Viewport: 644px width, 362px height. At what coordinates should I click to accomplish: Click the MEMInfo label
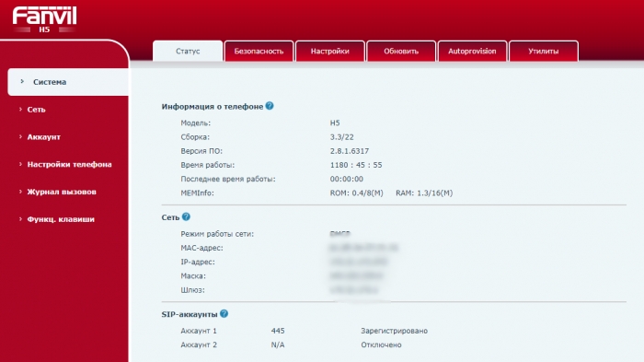click(197, 193)
